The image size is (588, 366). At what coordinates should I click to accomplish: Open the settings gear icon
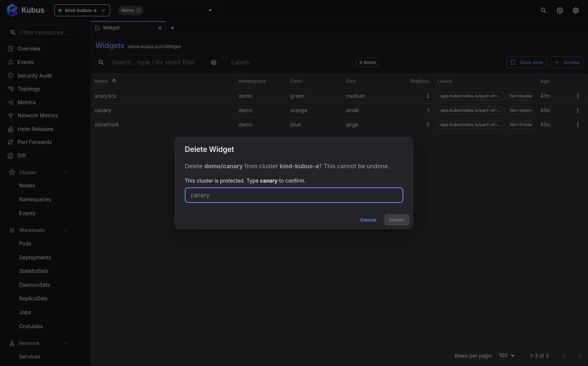tap(576, 10)
